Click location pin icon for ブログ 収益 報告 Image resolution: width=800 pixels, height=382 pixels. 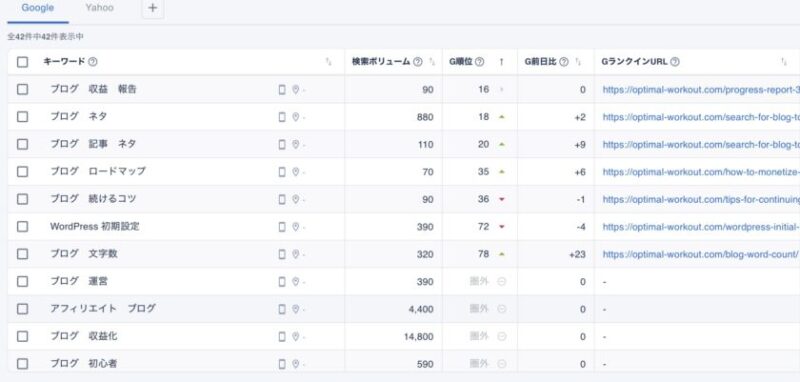pyautogui.click(x=295, y=90)
